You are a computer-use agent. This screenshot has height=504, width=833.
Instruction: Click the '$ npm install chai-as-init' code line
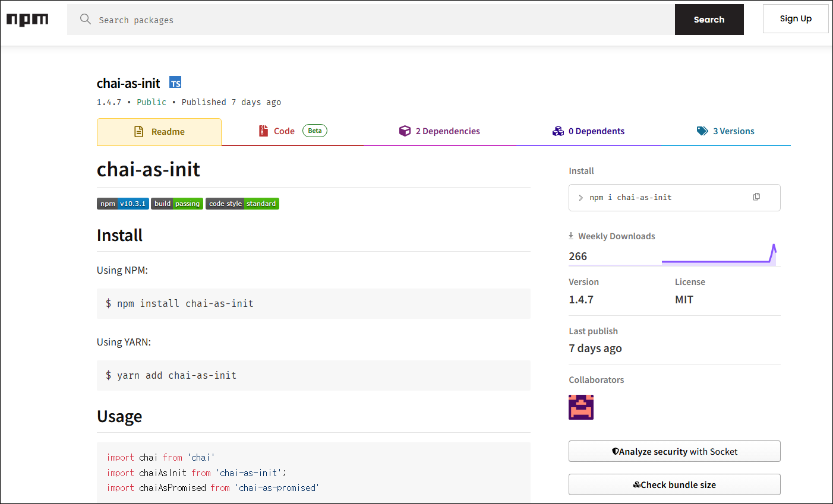(179, 303)
